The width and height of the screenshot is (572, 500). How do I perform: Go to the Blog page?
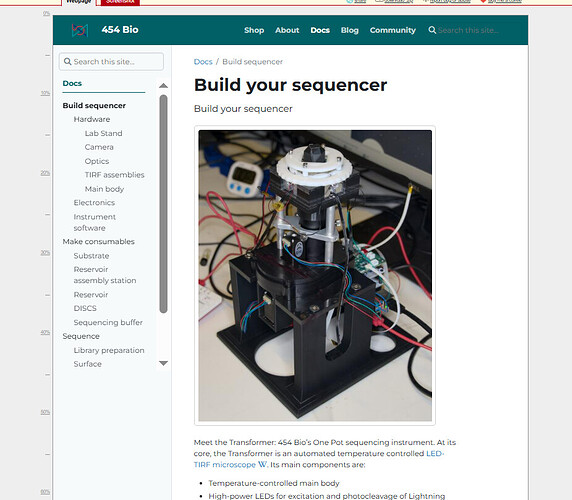tap(349, 30)
